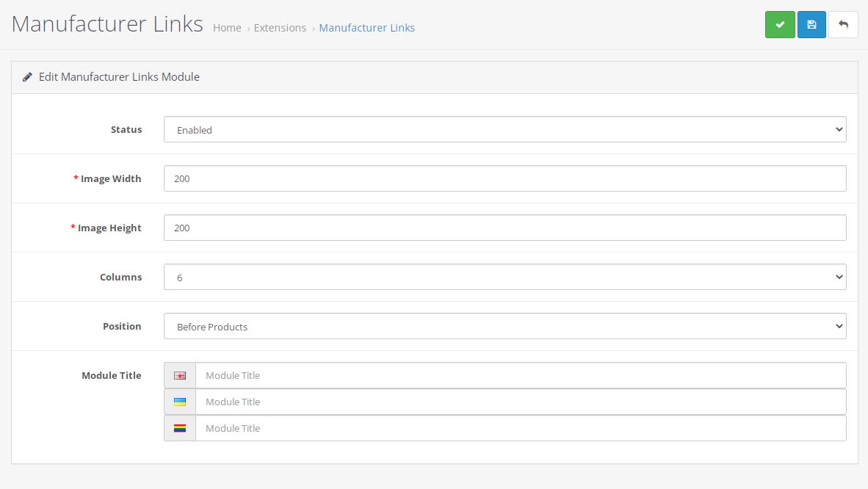This screenshot has width=868, height=489.
Task: Click the blue-yellow Ukrainian flag icon
Action: pos(180,402)
